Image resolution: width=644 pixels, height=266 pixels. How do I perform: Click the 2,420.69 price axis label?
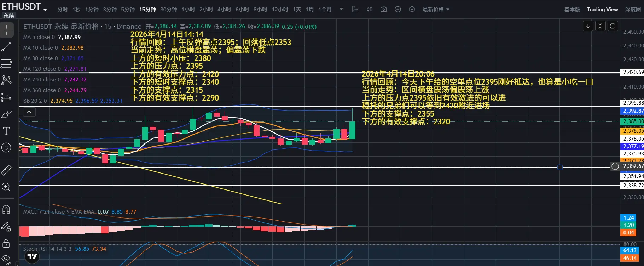pos(633,72)
